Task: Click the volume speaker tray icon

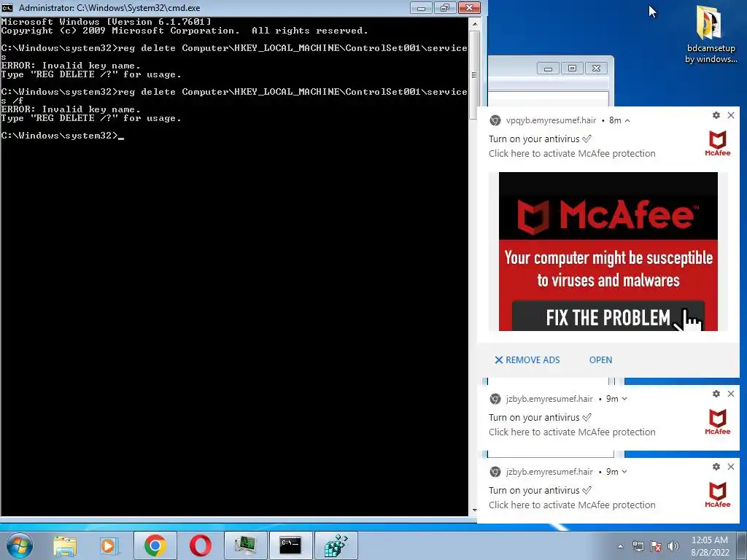Action: point(673,546)
